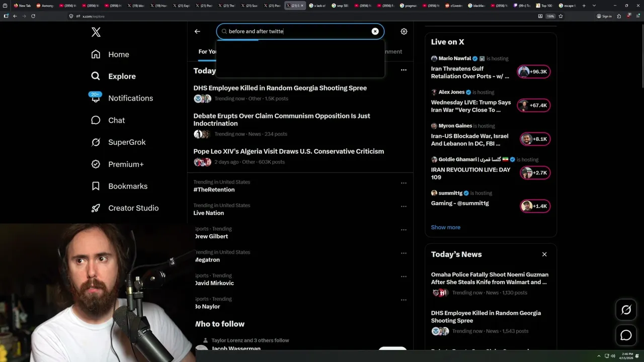This screenshot has height=362, width=644.
Task: Join Goldie Ghamari's live +2.7K button
Action: (x=534, y=172)
